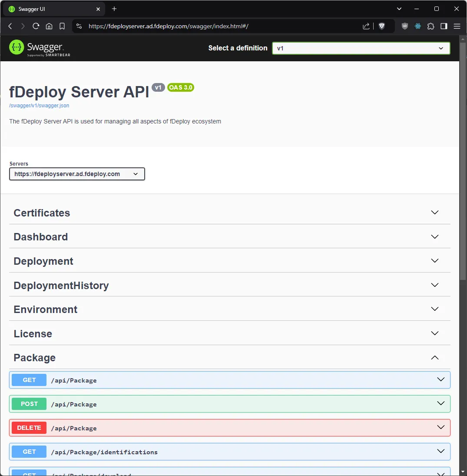Go to the browser home page
Image resolution: width=467 pixels, height=476 pixels.
(49, 26)
